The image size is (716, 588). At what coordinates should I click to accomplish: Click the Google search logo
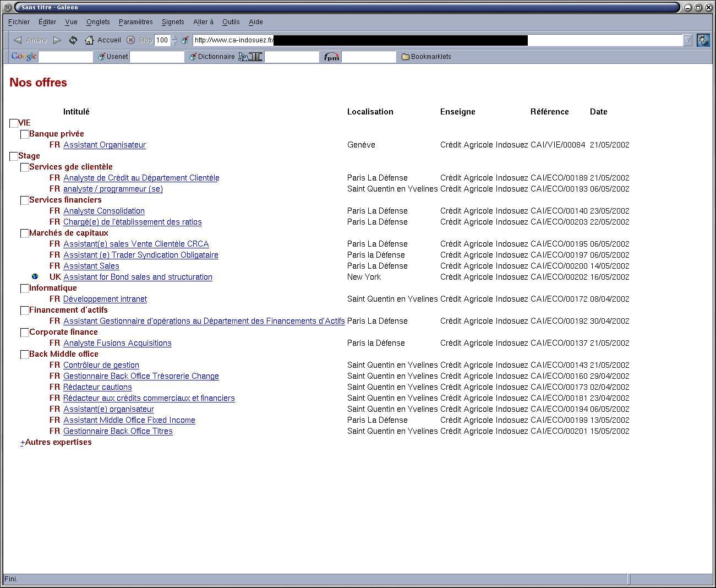click(24, 57)
